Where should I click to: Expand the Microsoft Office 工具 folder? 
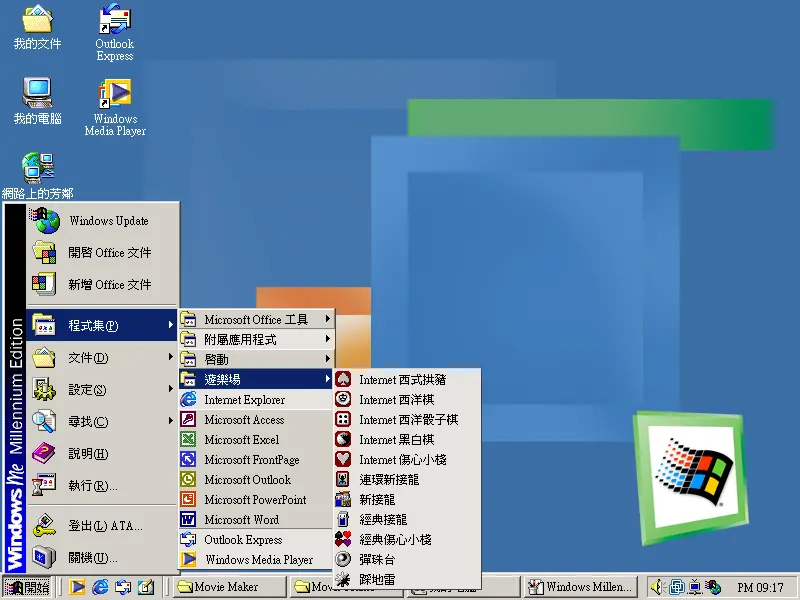pos(256,319)
